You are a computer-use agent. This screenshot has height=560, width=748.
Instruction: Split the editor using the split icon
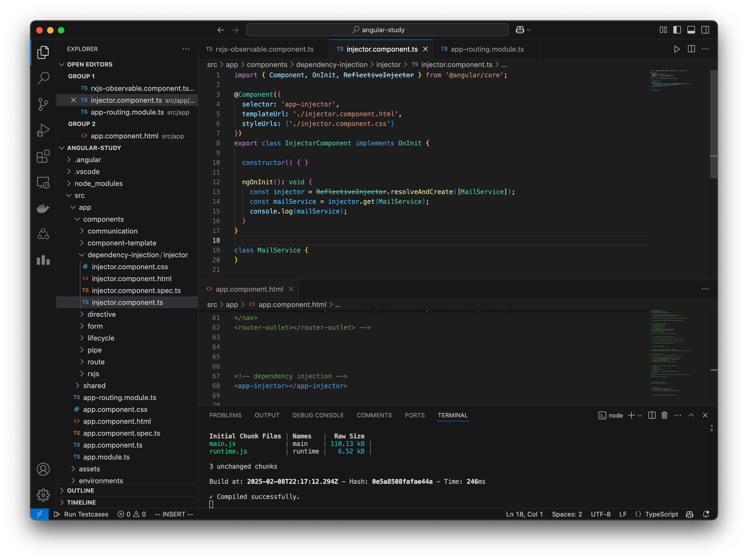coord(691,49)
